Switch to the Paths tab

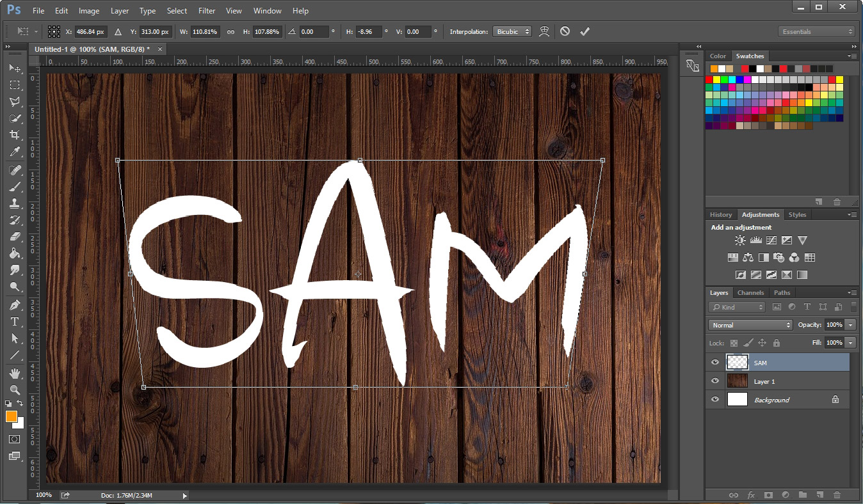click(x=782, y=292)
